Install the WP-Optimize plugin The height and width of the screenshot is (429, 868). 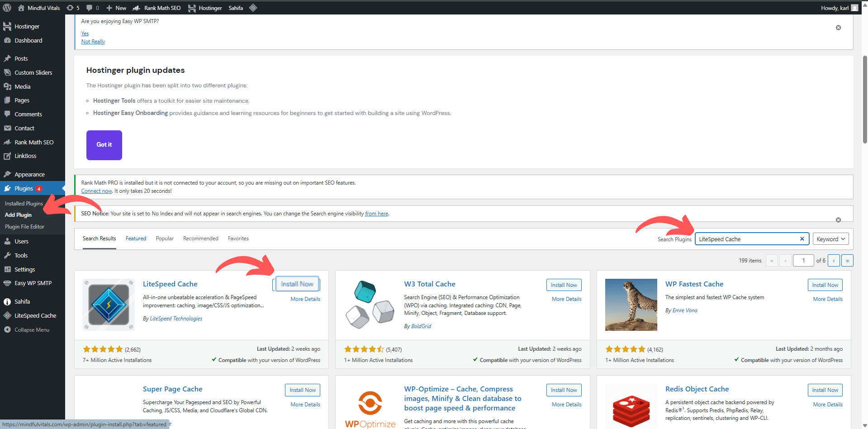[x=564, y=390]
